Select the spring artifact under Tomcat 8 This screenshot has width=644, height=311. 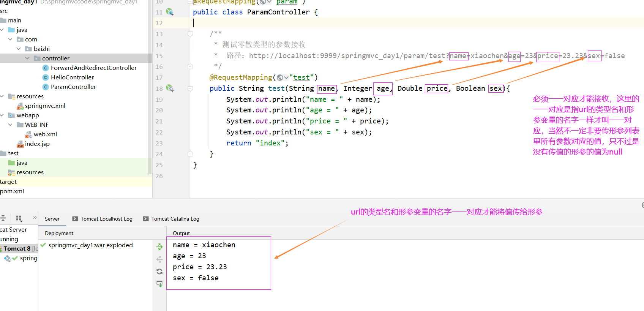28,258
